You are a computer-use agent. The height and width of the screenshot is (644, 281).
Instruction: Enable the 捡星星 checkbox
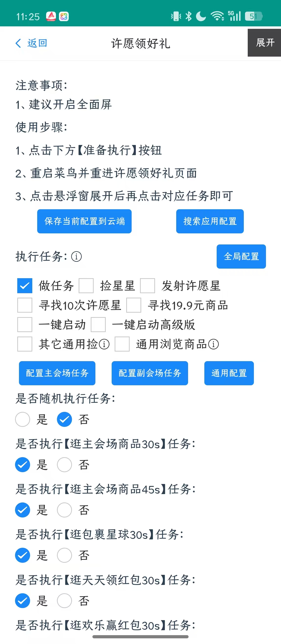click(86, 286)
